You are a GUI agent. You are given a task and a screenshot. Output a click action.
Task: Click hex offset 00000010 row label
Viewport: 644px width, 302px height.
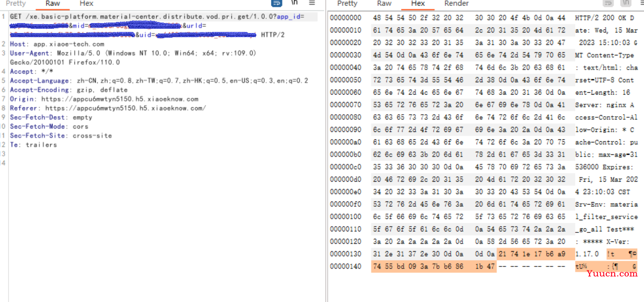[345, 30]
